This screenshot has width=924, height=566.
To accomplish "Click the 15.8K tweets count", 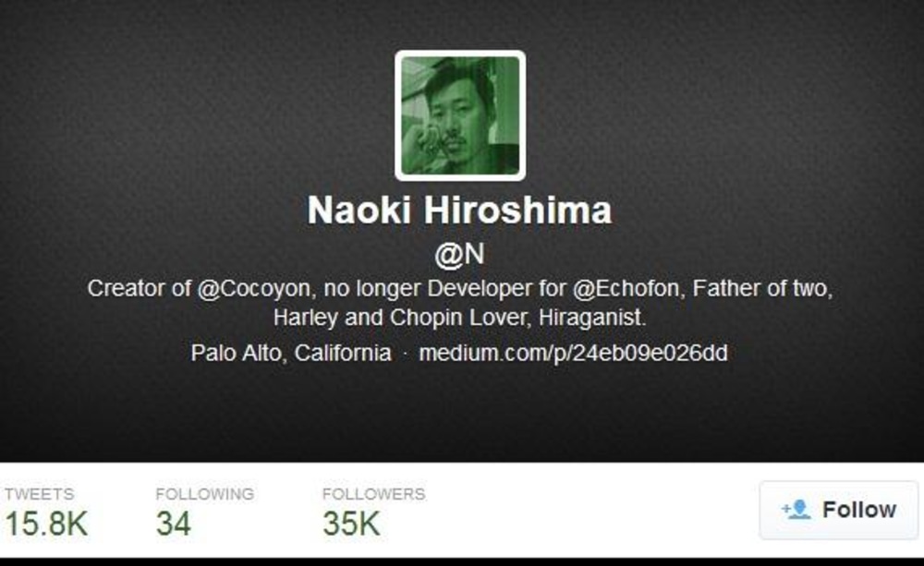I will coord(46,524).
